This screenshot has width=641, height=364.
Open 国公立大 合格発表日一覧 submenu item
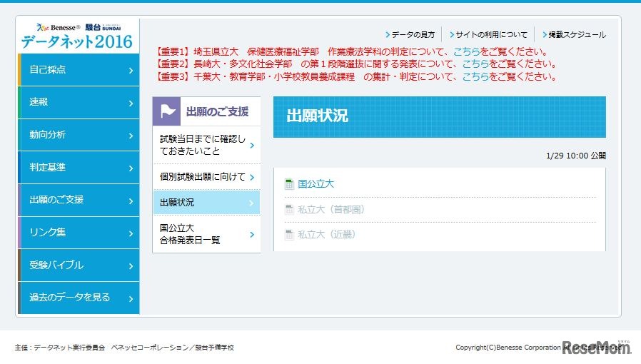[x=206, y=234]
